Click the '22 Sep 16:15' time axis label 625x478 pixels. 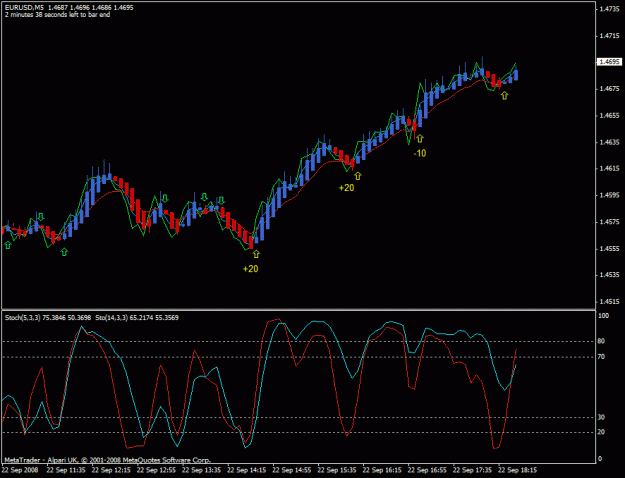point(382,470)
